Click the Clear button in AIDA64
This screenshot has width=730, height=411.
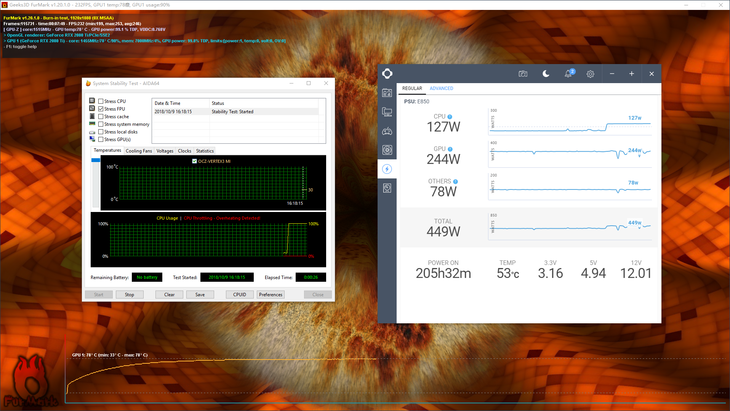coord(169,295)
